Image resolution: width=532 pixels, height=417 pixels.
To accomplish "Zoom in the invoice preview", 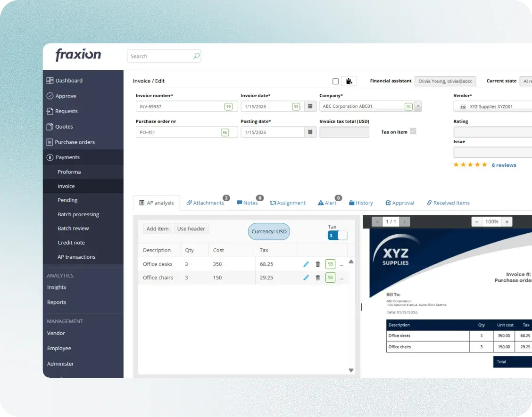I will pos(507,222).
